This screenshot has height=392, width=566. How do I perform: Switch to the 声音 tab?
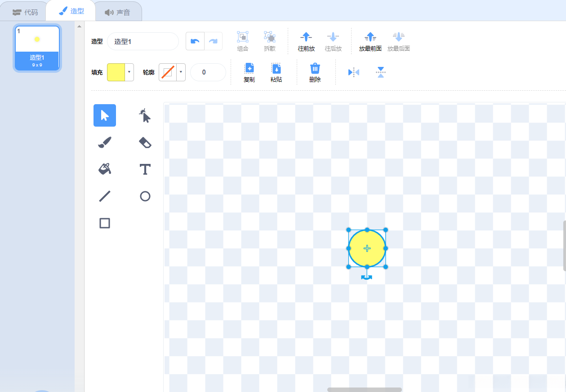click(118, 12)
